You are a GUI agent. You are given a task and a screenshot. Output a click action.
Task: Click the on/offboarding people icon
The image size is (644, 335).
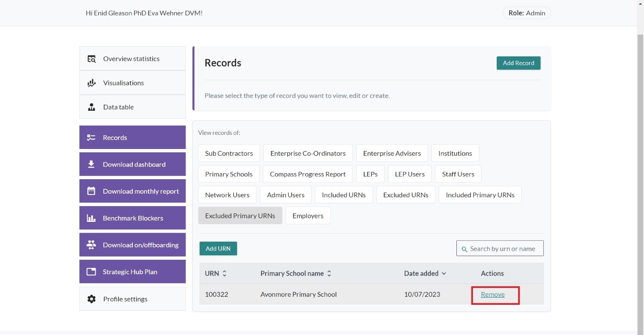tap(91, 245)
